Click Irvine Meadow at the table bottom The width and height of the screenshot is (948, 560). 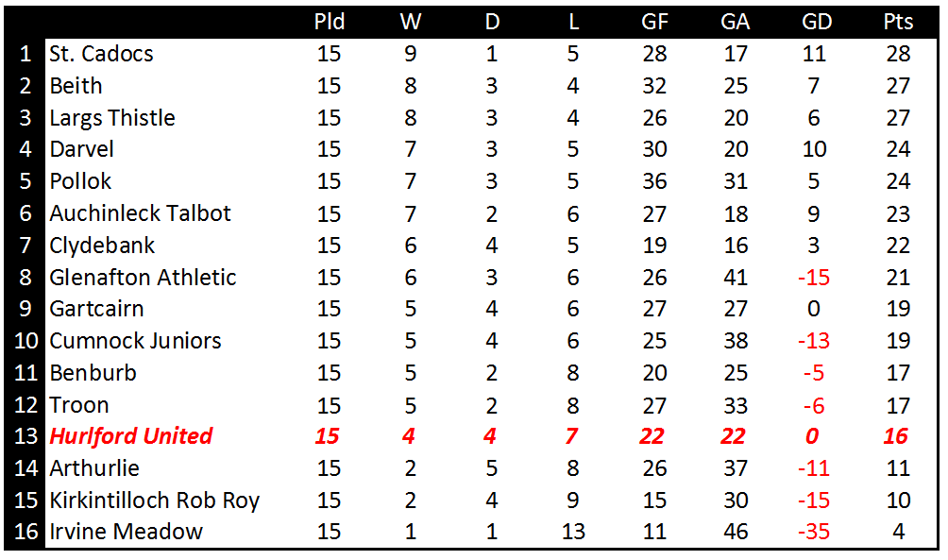pos(126,532)
